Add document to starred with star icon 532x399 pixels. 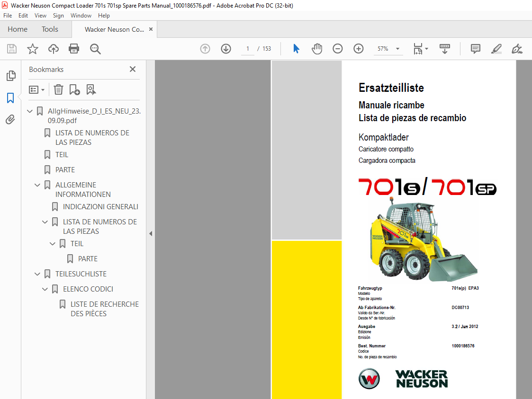33,49
